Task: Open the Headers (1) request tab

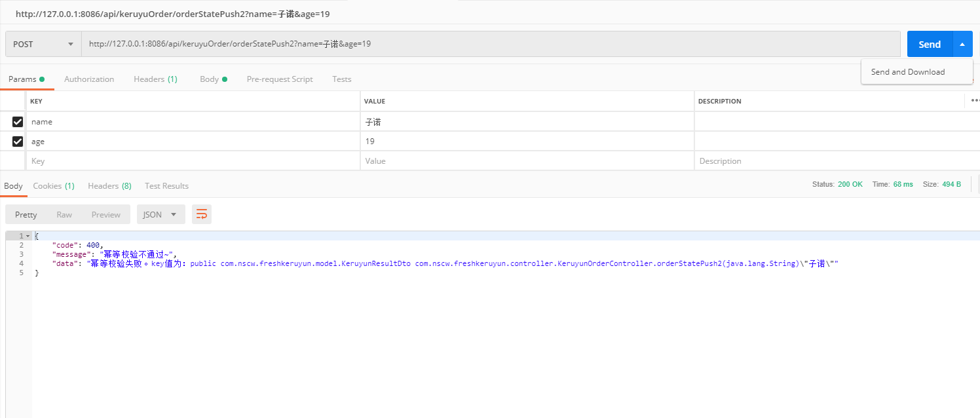Action: click(155, 79)
